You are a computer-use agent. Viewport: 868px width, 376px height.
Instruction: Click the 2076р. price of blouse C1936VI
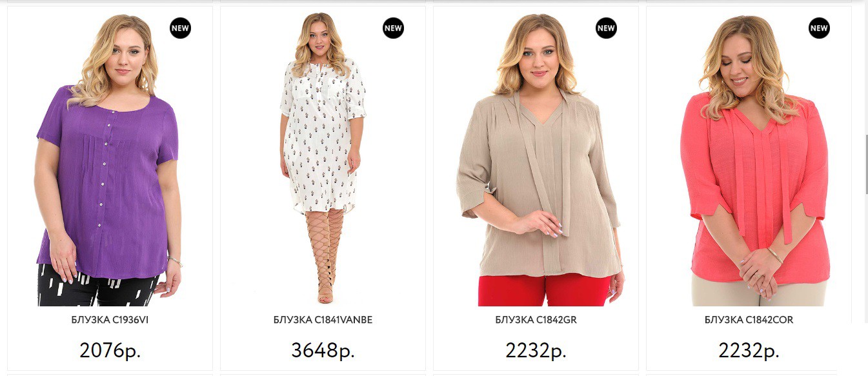[x=110, y=350]
